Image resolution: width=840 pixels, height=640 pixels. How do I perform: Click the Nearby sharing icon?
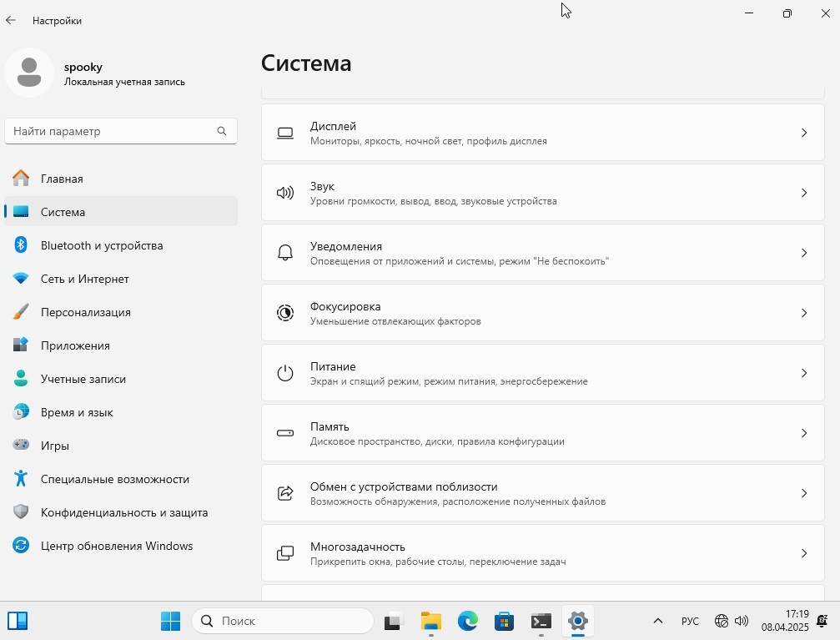coord(285,492)
